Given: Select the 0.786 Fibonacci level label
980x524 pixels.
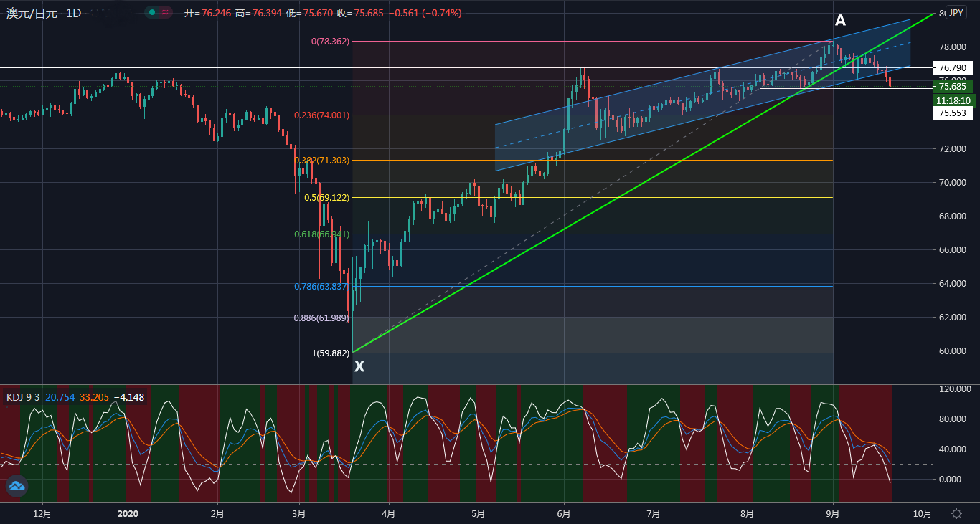Looking at the screenshot, I should pyautogui.click(x=321, y=287).
